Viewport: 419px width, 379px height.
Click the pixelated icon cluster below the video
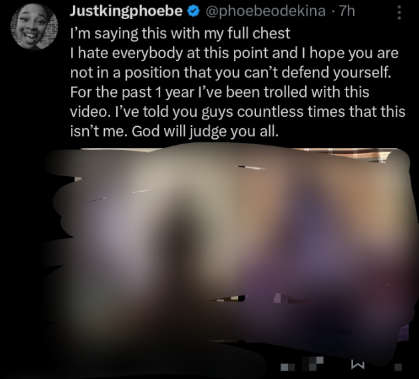[313, 364]
